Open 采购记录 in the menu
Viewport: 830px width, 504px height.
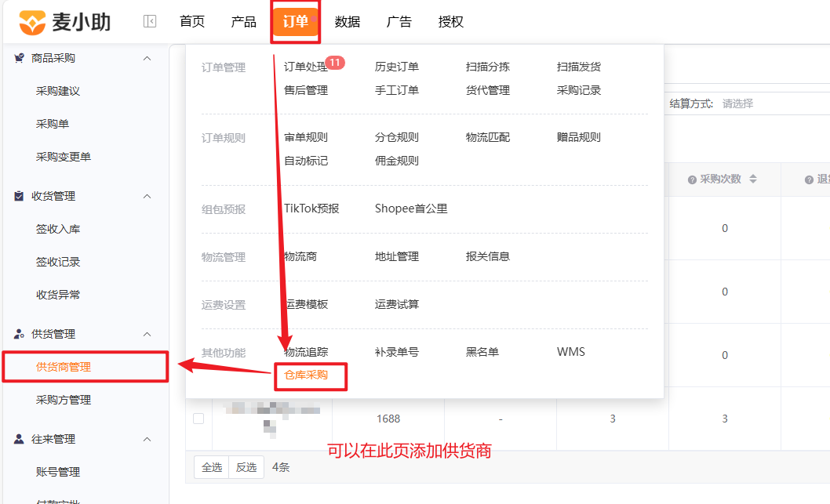tap(578, 90)
